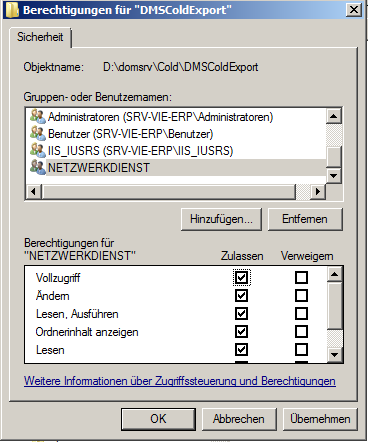The width and height of the screenshot is (368, 442).
Task: Click user list scroll-right arrow
Action: tap(318, 191)
